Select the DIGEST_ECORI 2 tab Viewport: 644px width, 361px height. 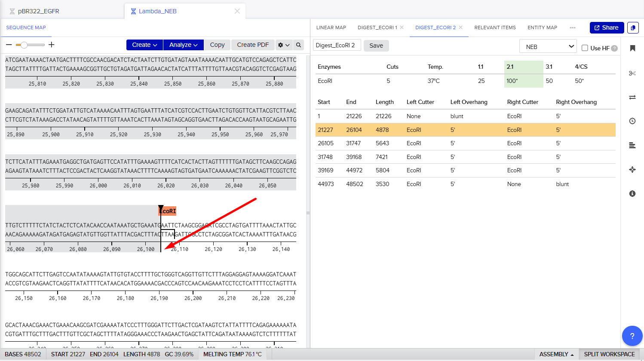[435, 28]
